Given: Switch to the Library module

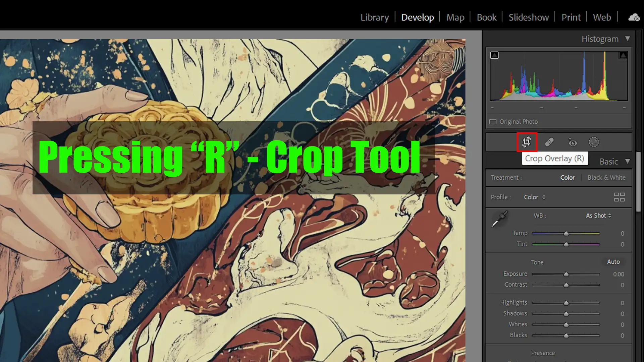Looking at the screenshot, I should (375, 17).
